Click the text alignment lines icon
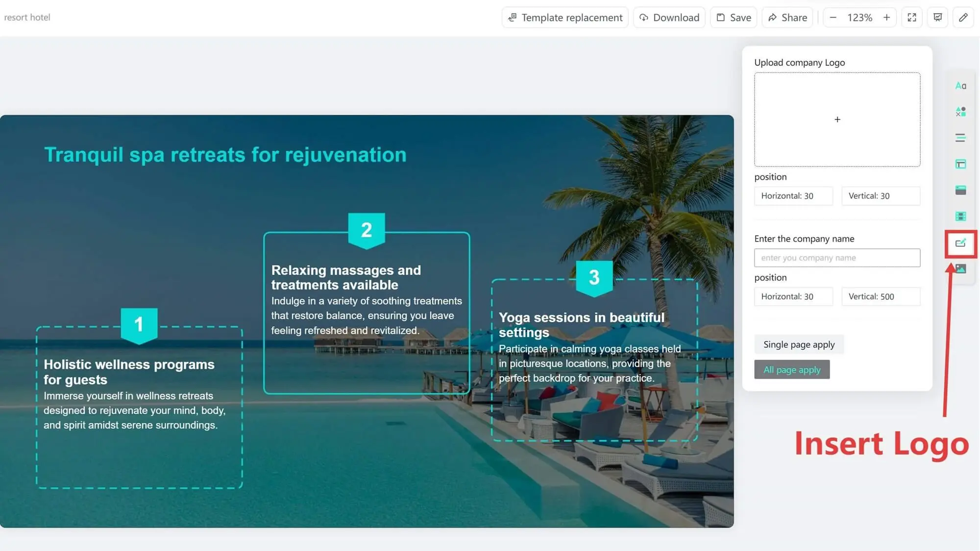The width and height of the screenshot is (980, 551). [x=960, y=138]
